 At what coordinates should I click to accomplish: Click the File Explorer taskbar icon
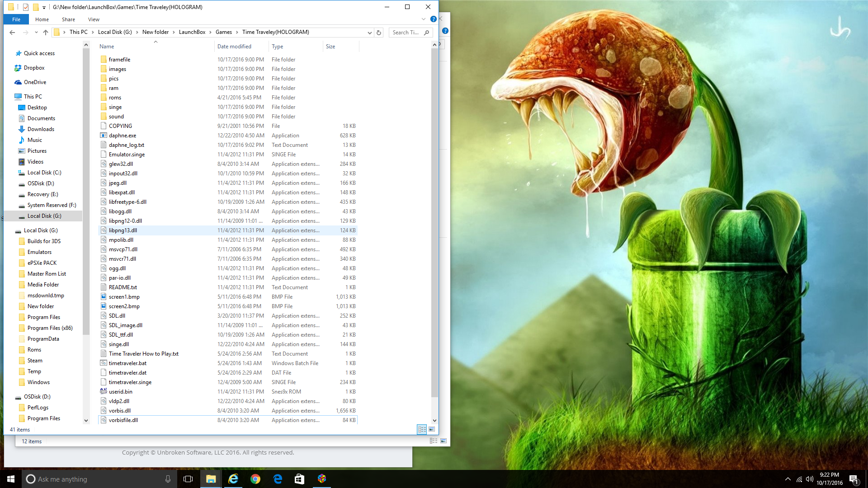[211, 479]
